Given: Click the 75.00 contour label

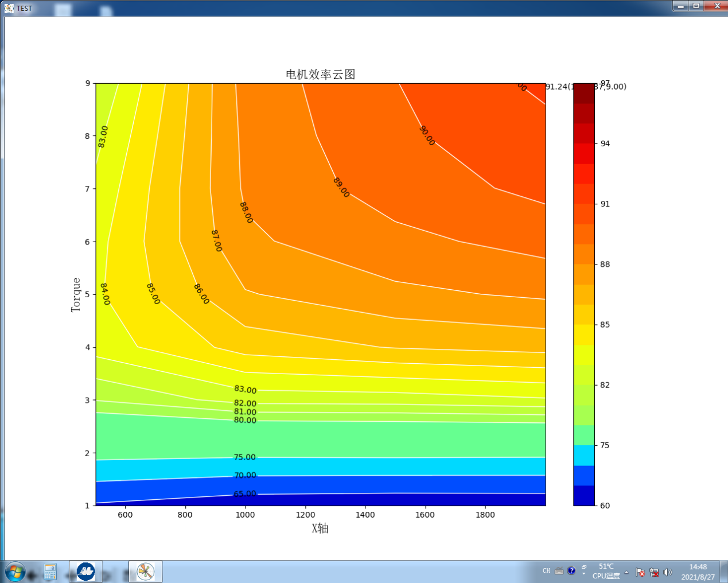Looking at the screenshot, I should coord(245,457).
